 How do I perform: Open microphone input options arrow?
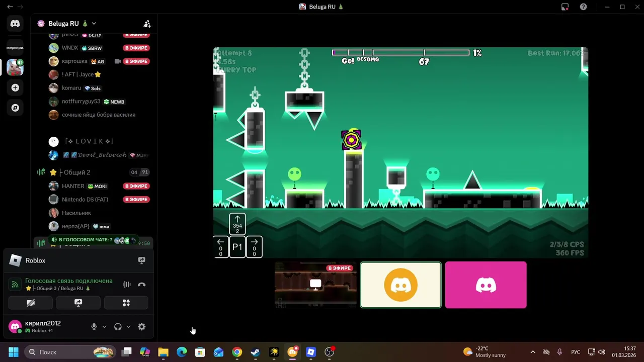104,327
